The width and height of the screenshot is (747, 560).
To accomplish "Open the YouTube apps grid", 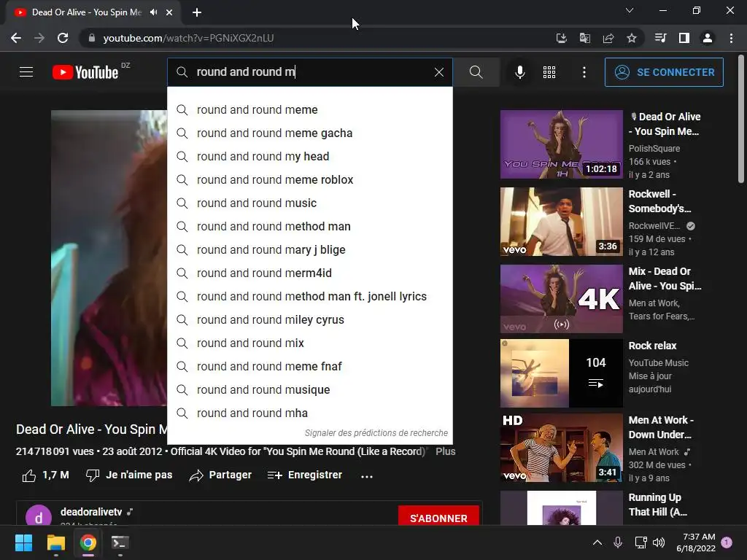I will [x=549, y=72].
